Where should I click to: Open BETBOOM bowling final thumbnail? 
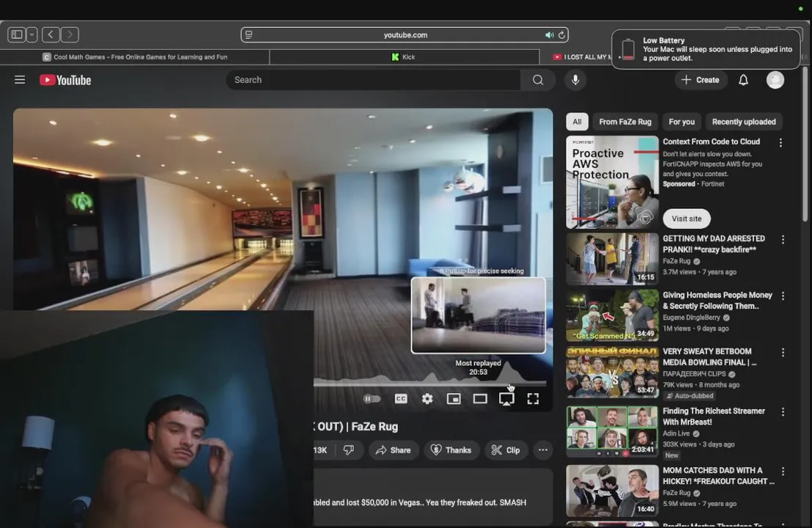click(612, 372)
